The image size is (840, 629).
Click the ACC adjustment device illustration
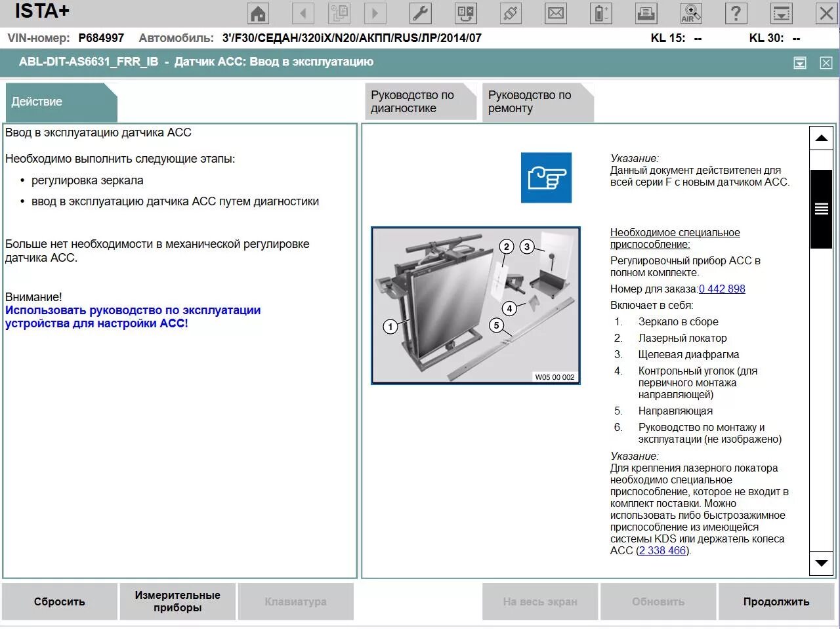pyautogui.click(x=476, y=306)
